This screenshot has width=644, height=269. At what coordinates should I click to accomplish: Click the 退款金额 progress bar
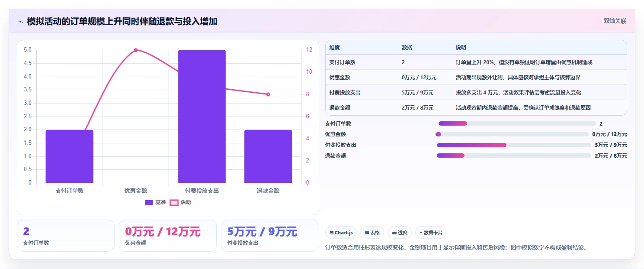514,156
